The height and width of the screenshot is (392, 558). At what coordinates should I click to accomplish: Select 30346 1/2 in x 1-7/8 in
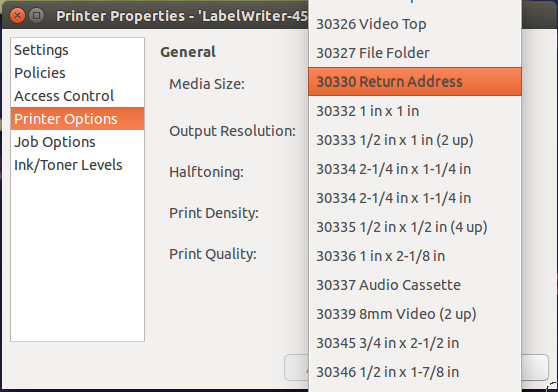pos(415,372)
